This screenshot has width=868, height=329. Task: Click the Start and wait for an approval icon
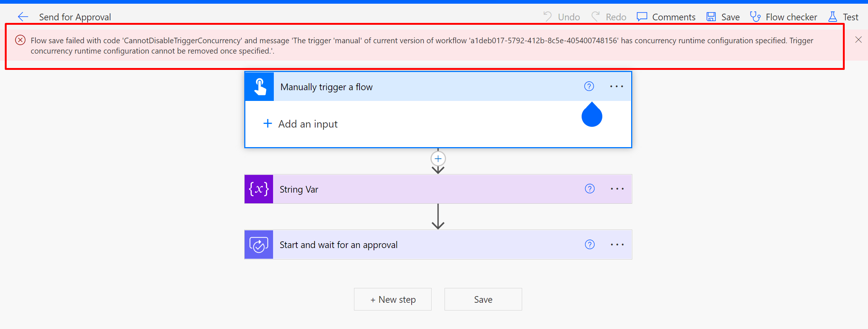point(258,244)
